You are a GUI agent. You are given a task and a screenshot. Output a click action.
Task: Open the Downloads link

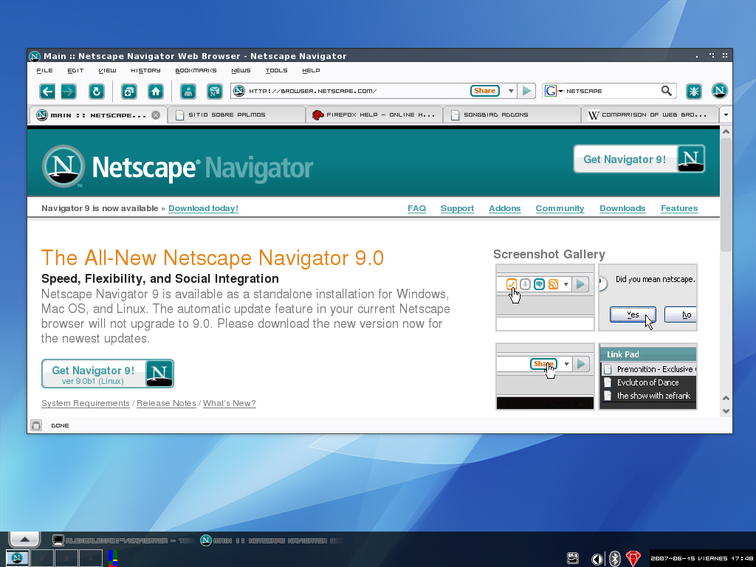[x=622, y=208]
